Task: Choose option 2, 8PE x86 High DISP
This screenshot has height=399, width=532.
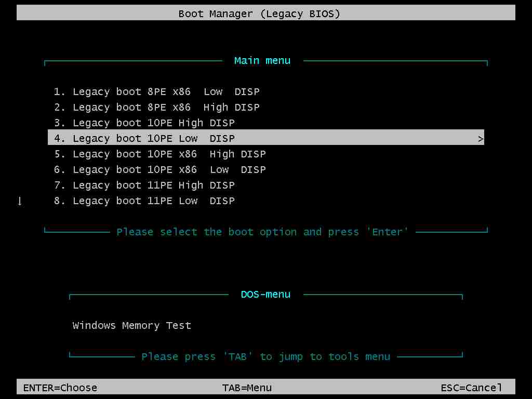Action: point(156,108)
